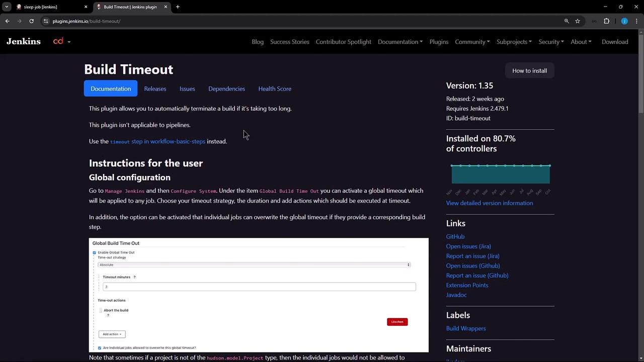Open the Blog page
644x362 pixels.
pos(258,42)
